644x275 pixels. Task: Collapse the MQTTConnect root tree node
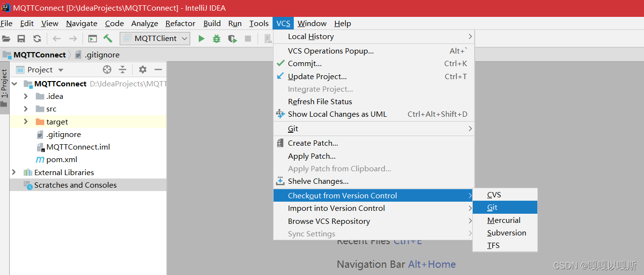[14, 83]
